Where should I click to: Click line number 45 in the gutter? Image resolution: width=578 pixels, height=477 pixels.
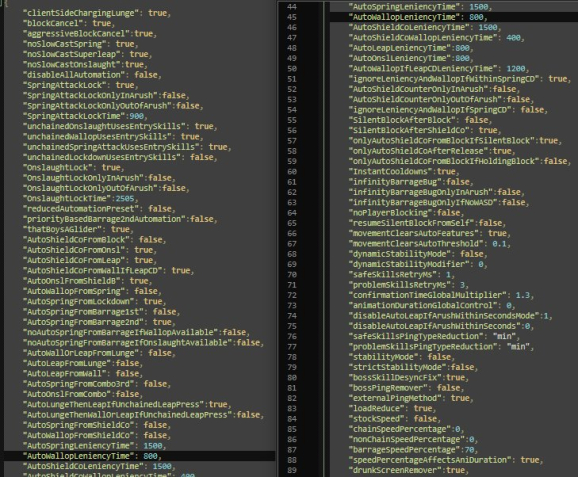click(x=292, y=17)
